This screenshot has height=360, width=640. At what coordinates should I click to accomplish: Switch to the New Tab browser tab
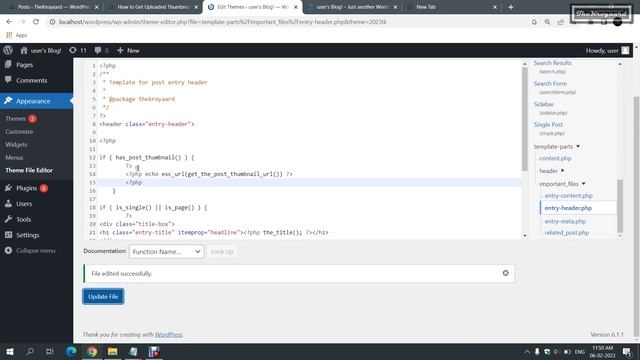451,7
